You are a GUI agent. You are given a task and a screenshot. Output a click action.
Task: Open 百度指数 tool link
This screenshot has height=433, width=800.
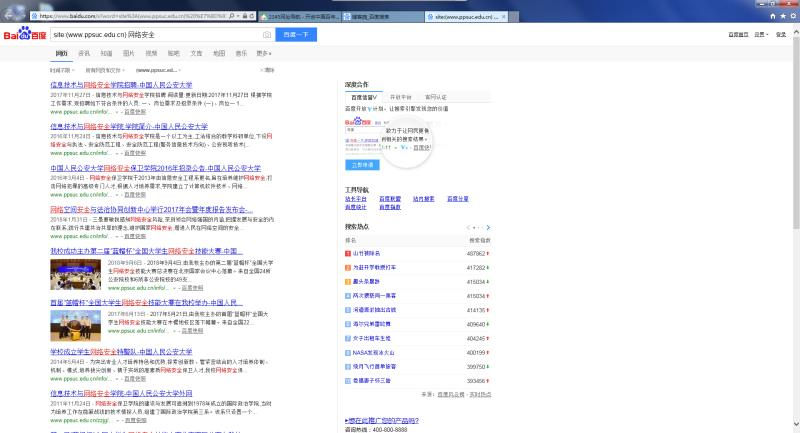point(390,207)
